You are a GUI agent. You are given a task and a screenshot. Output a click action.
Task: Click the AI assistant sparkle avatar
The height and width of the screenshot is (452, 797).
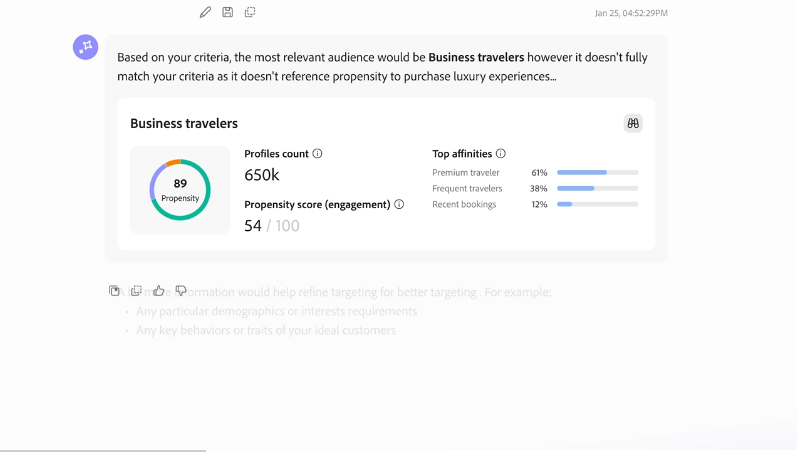tap(85, 47)
